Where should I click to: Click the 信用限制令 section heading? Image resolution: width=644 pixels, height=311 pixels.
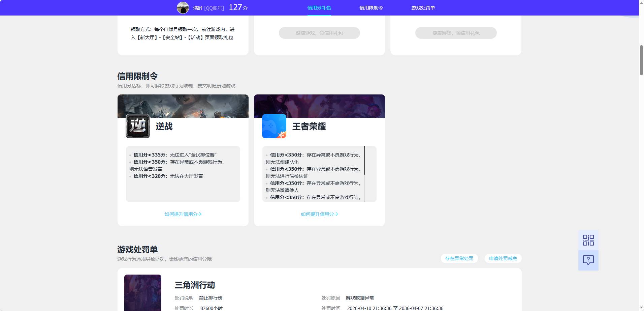click(x=137, y=76)
